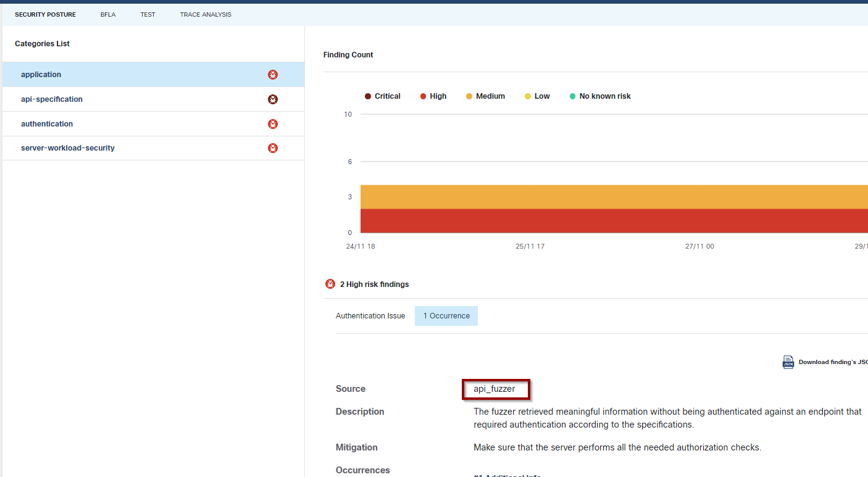This screenshot has width=868, height=477.
Task: Click the dark red Critical legend dot
Action: click(x=368, y=96)
